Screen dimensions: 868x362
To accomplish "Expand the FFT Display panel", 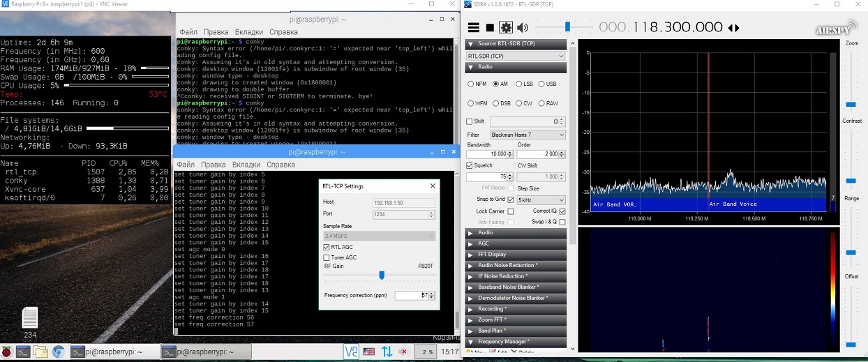I will click(x=516, y=255).
